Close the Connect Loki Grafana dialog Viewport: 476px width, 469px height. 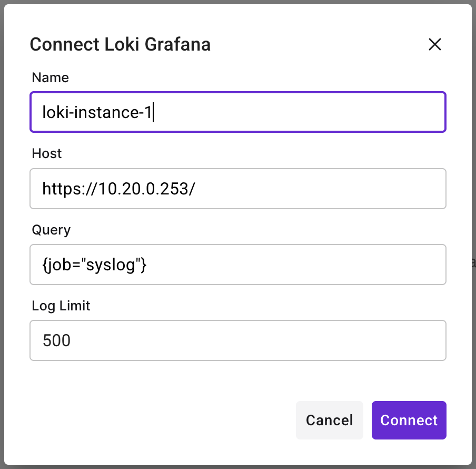[x=434, y=44]
